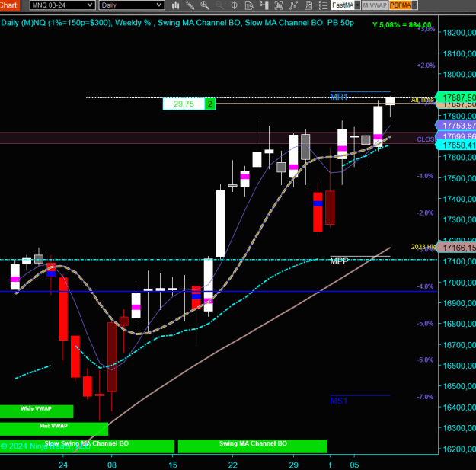The height and width of the screenshot is (470, 476).
Task: Toggle the orange PBFMA button
Action: click(400, 5)
